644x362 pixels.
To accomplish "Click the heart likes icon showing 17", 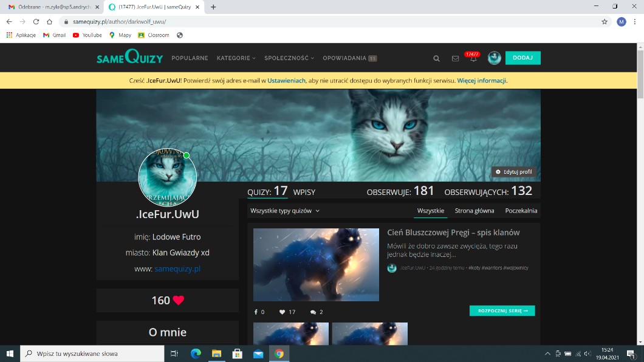I will 283,312.
